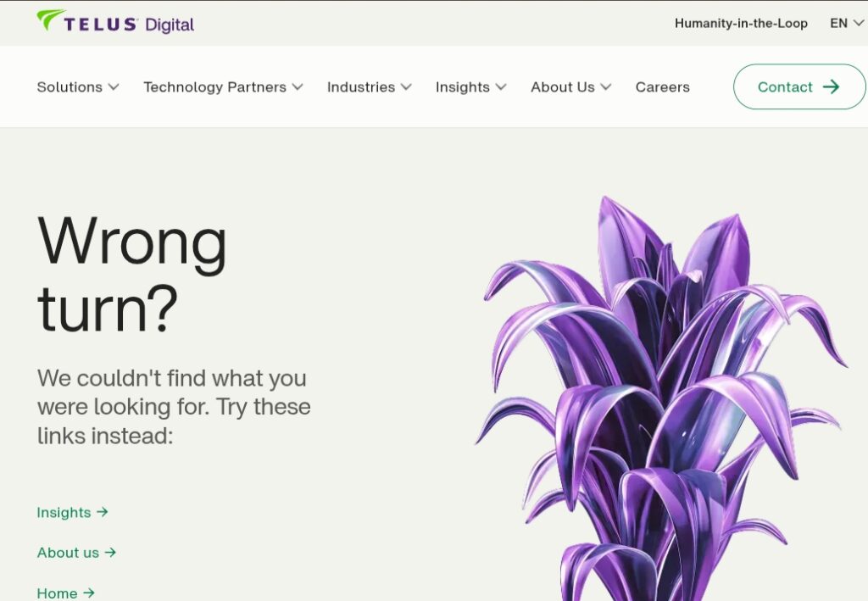
Task: Click the purple plant illustration
Action: [x=661, y=398]
